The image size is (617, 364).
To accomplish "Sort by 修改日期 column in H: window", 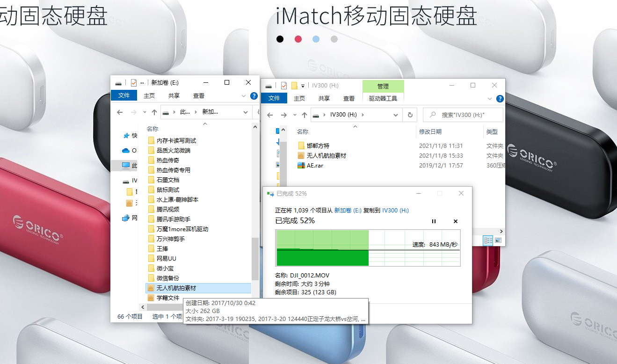I will click(x=430, y=132).
